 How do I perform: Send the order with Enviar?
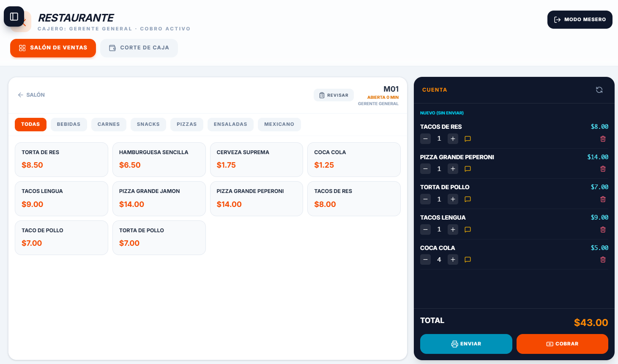tap(466, 344)
